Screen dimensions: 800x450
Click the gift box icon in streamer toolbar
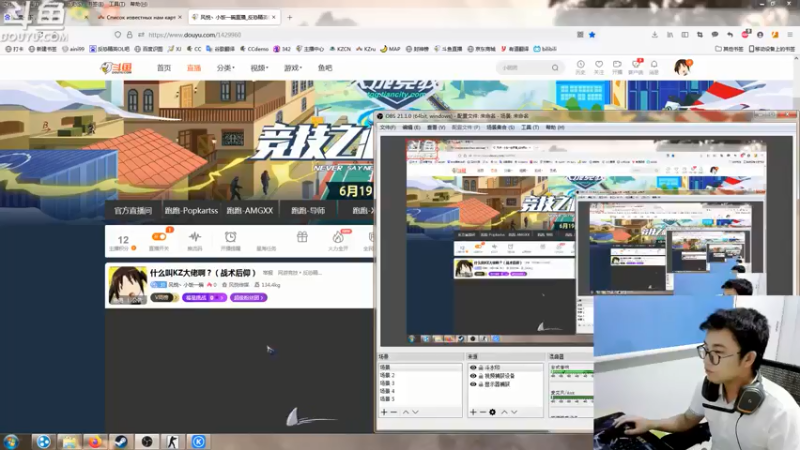point(302,237)
